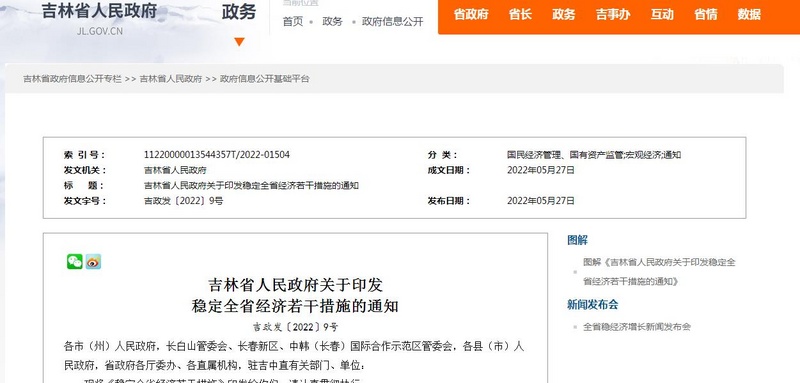Open the 政府信息公开基础平台 path link
This screenshot has width=800, height=383.
pos(265,79)
